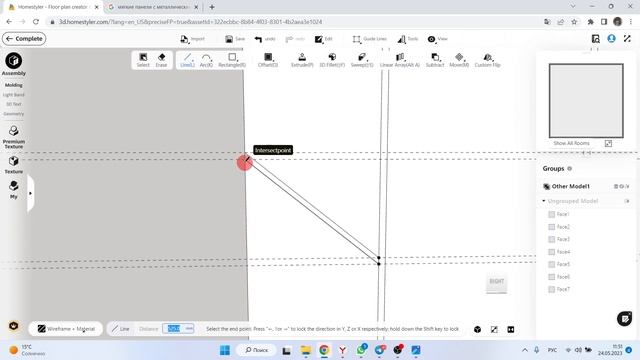Screen dimensions: 640x360
Task: Toggle fullscreen mode icon
Action: click(x=627, y=38)
